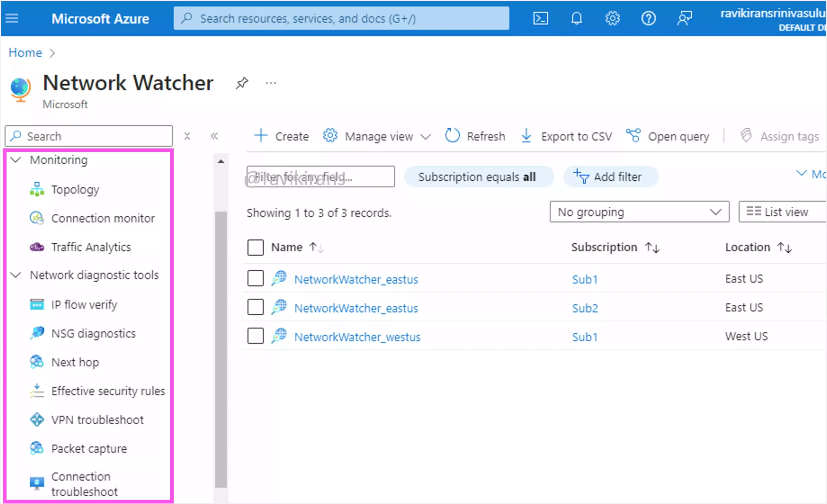
Task: Click the IP flow verify icon
Action: pos(37,305)
